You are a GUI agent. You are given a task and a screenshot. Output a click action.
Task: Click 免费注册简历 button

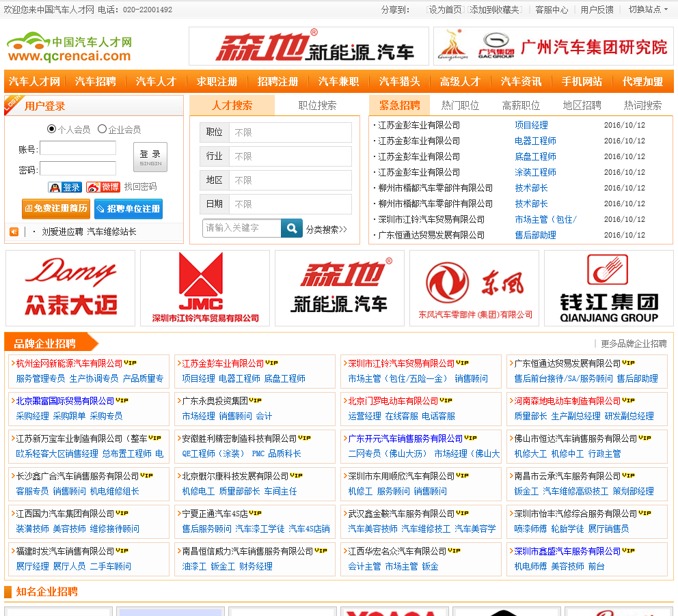[x=56, y=209]
